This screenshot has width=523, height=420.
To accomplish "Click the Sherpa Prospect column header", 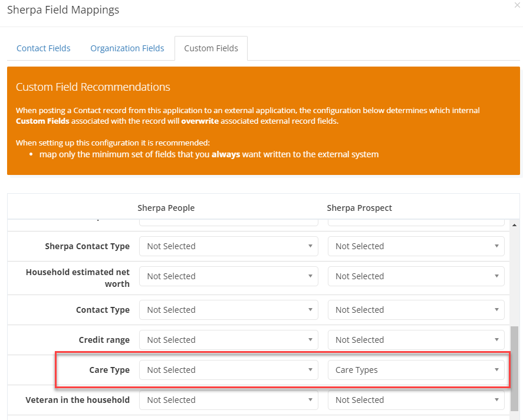I will coord(359,208).
